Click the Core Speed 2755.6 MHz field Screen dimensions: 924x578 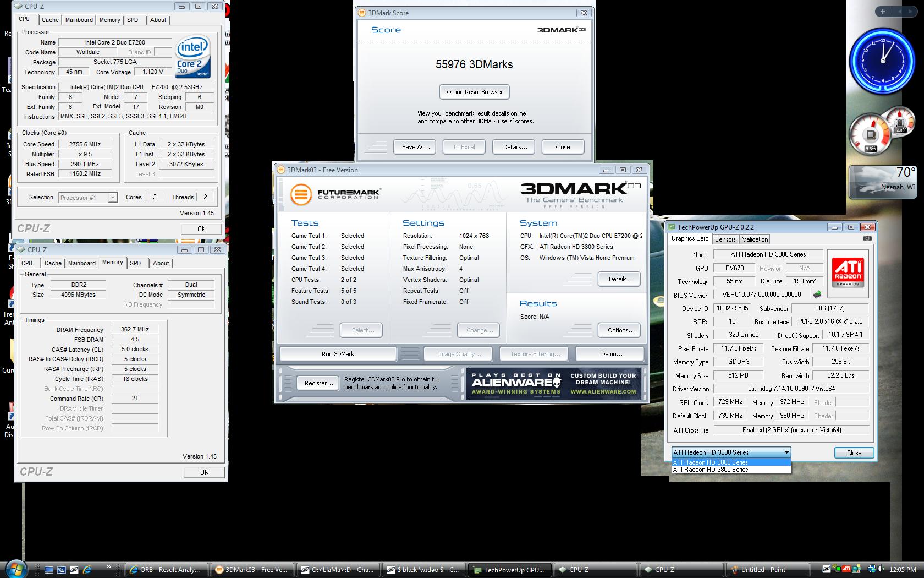point(85,144)
